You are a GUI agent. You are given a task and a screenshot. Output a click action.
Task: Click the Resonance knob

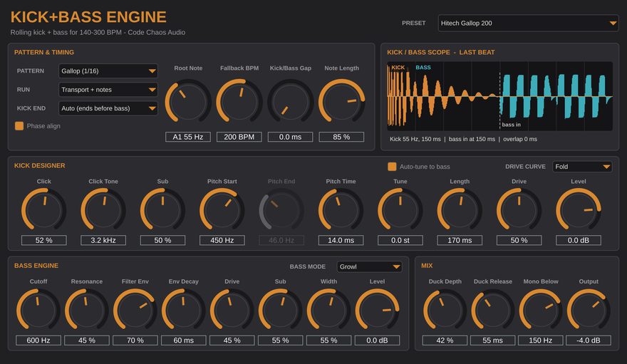(87, 311)
